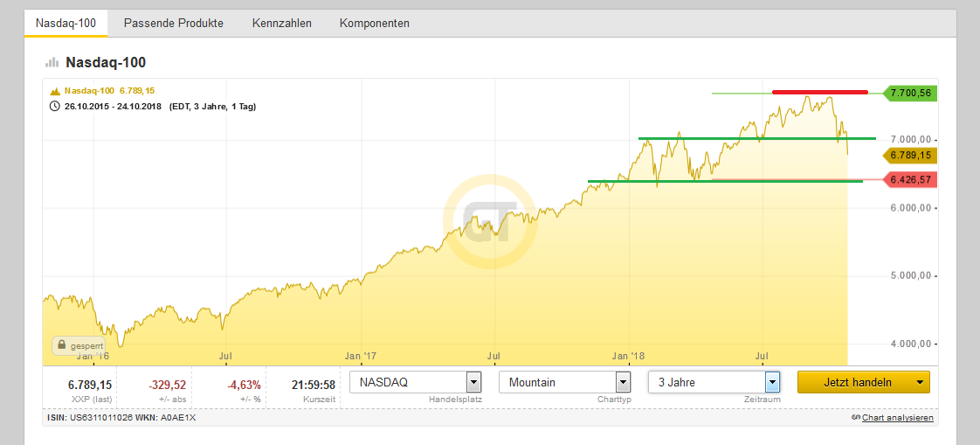Viewport: 980px width, 445px height.
Task: Click the Jan '18 x-axis label
Action: click(x=629, y=356)
